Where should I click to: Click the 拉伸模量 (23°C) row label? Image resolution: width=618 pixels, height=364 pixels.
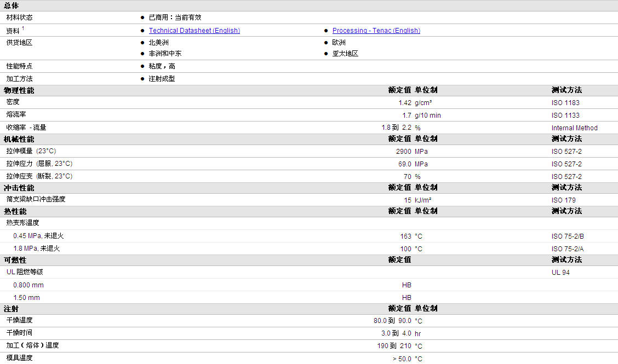31,151
